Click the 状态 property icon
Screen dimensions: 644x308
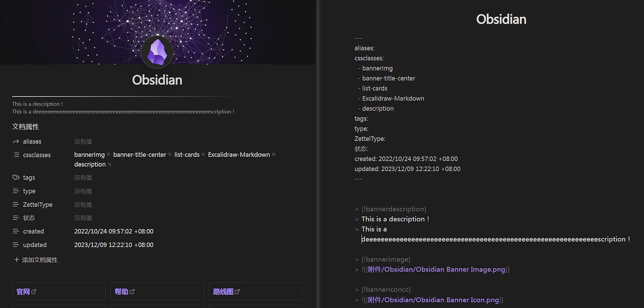pyautogui.click(x=15, y=217)
